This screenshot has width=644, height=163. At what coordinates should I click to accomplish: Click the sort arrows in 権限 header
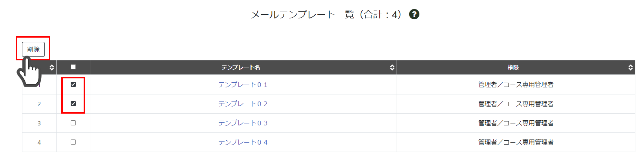(630, 67)
